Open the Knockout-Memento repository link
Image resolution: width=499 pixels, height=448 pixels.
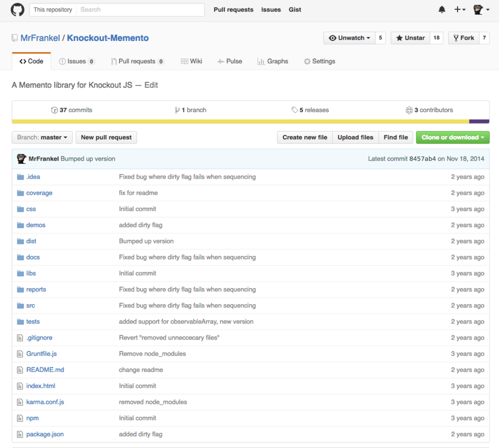(108, 38)
